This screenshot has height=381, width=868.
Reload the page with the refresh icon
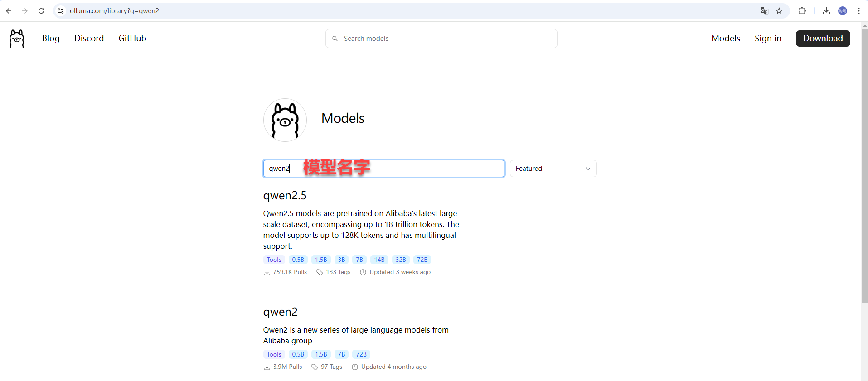(x=41, y=11)
